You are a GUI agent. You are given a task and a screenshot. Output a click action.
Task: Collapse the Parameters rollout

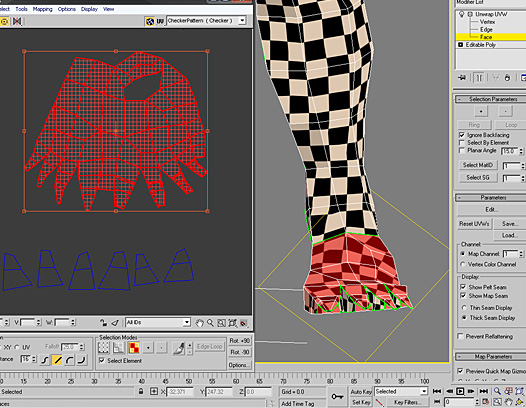point(490,197)
